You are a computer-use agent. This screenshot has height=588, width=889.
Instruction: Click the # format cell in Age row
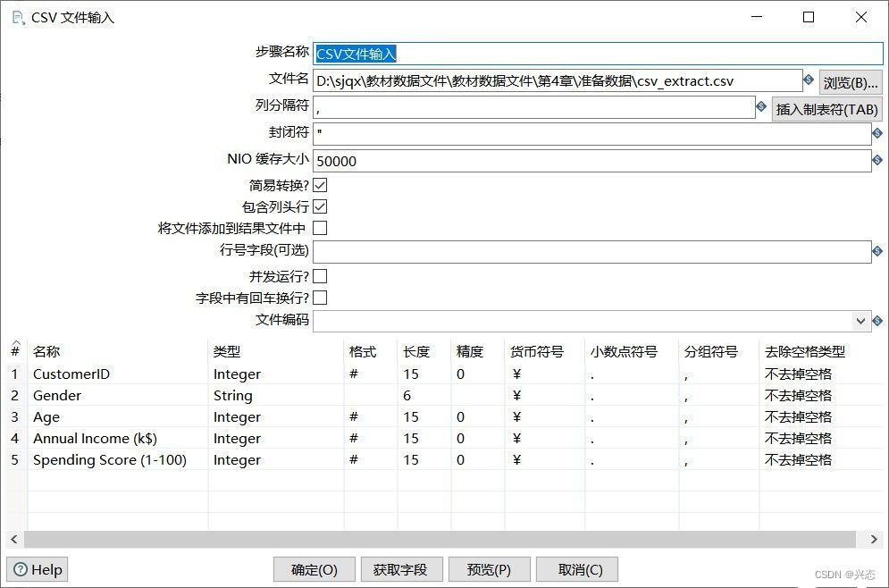(370, 416)
